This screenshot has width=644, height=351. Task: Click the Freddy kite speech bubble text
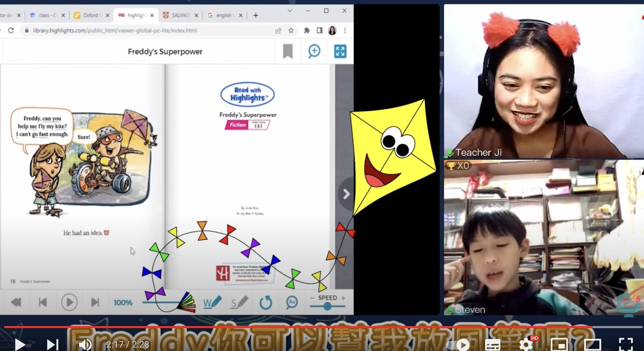click(x=42, y=126)
